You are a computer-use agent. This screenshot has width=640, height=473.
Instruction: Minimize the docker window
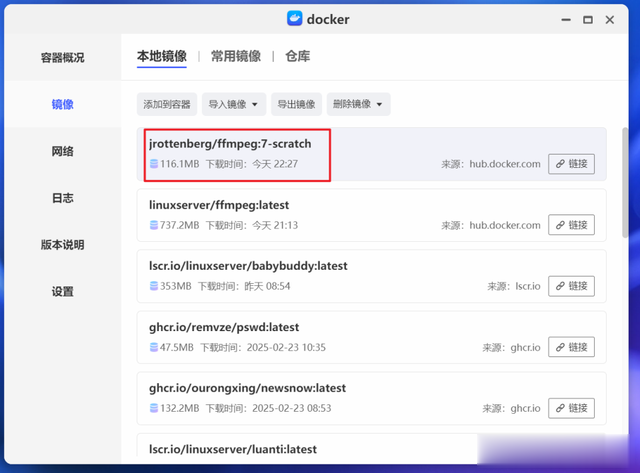[x=566, y=20]
